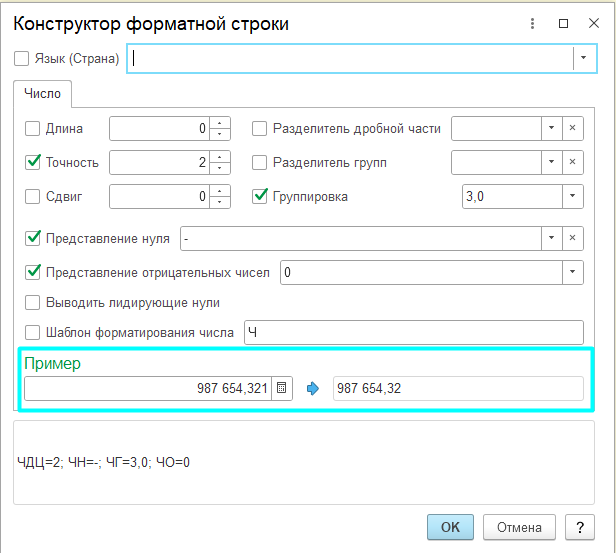Toggle Выводить лидирующие нули checkbox
616x553 pixels.
33,302
